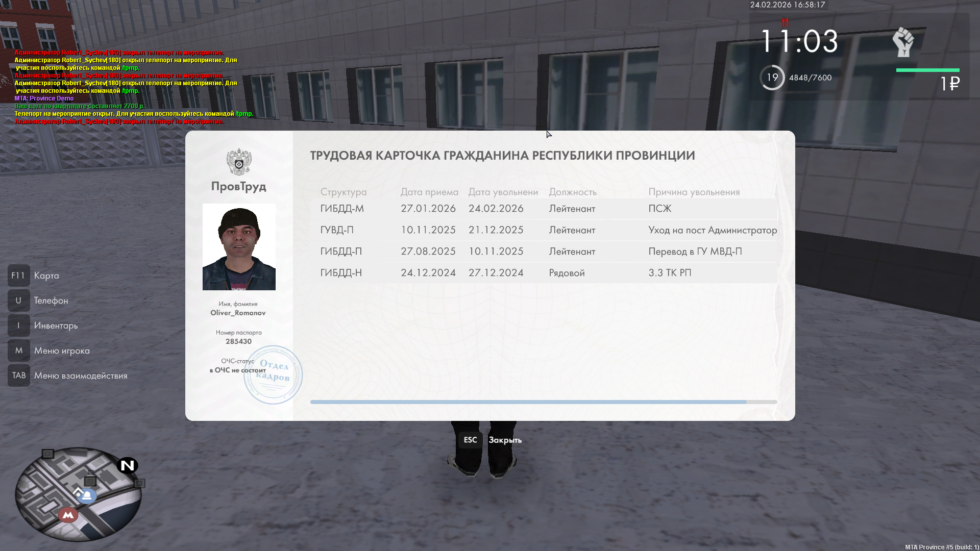Screen dimensions: 980x551
Task: Open Карта via the F11 key hint
Action: coord(19,275)
